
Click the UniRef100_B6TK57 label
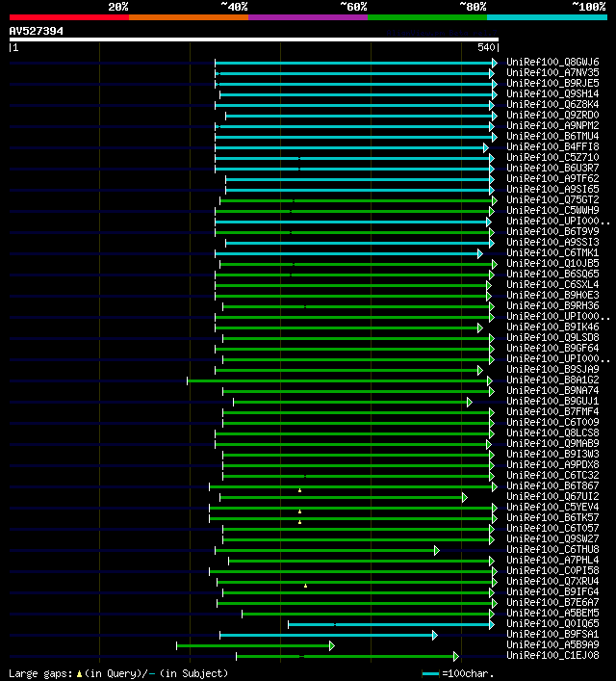point(552,517)
